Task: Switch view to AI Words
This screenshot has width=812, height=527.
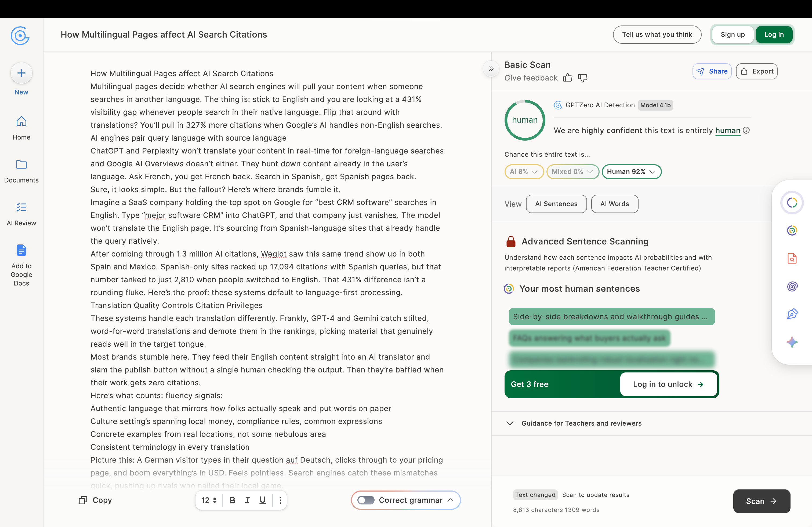Action: (x=614, y=204)
